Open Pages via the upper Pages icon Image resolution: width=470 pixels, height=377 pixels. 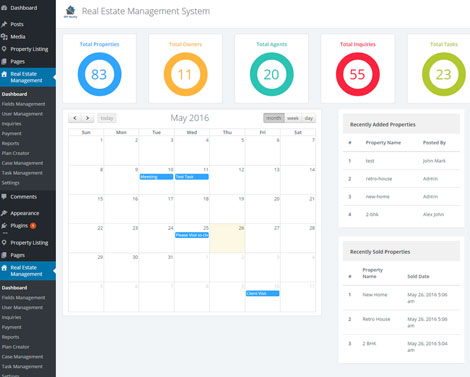tap(4, 61)
